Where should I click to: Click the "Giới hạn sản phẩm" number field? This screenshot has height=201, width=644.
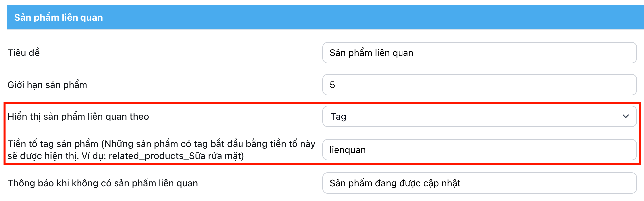point(479,85)
